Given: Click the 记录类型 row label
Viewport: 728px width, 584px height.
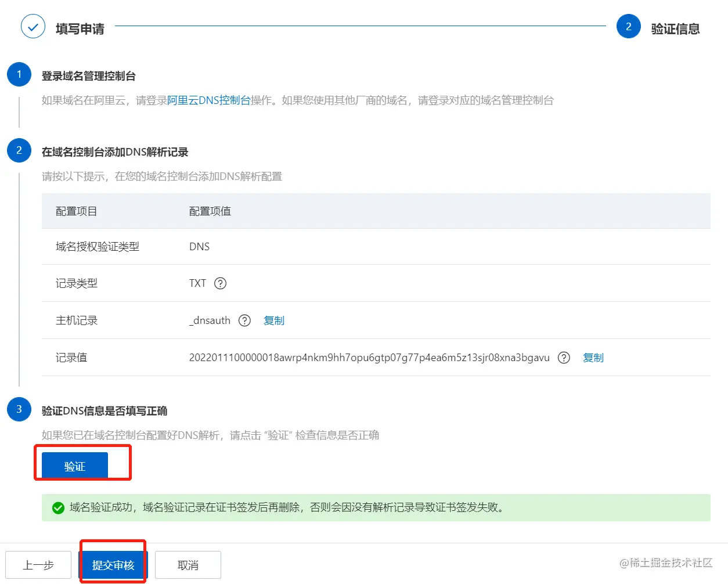Looking at the screenshot, I should [77, 283].
